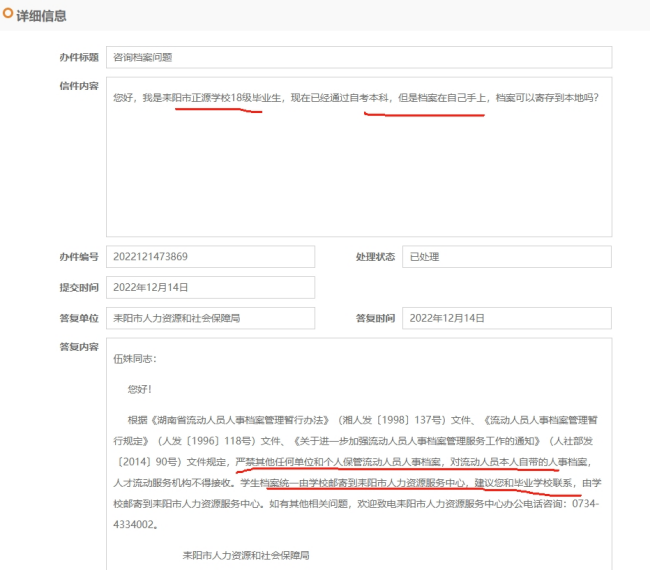Click the 答复内容 label

[79, 347]
